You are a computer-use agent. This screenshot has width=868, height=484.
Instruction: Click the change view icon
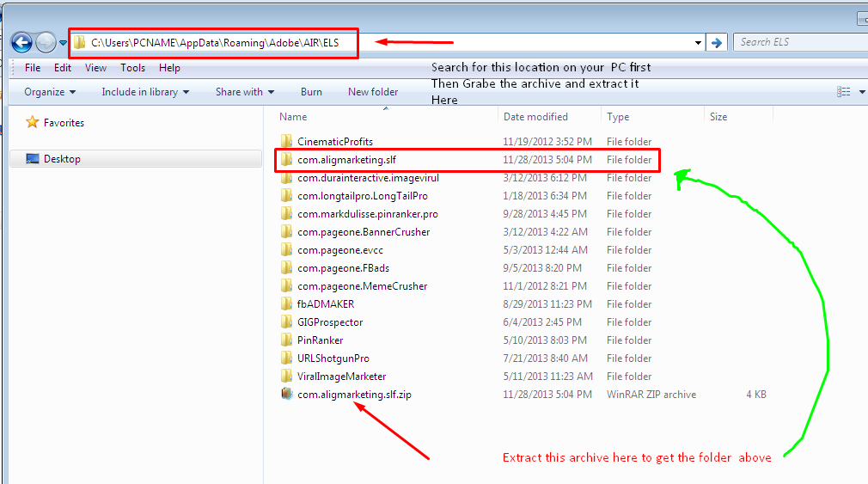844,92
